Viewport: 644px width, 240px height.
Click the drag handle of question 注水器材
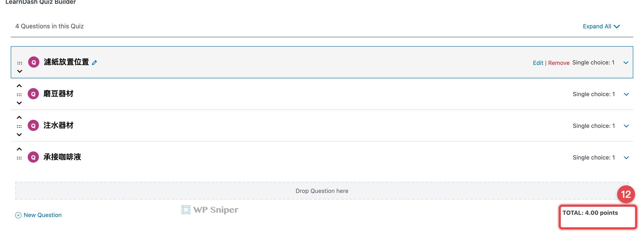pos(19,127)
